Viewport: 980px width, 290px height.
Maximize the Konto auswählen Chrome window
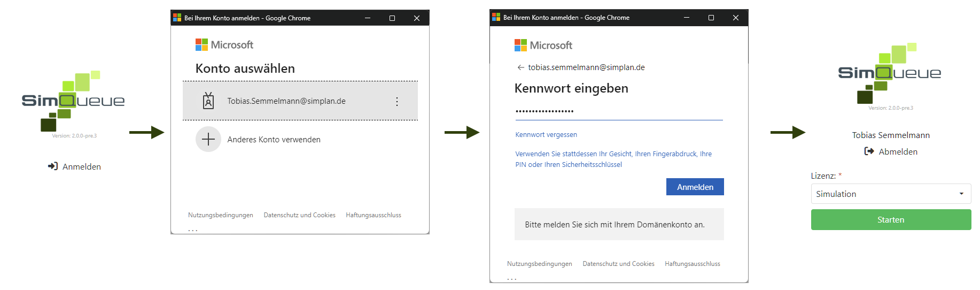pyautogui.click(x=392, y=18)
